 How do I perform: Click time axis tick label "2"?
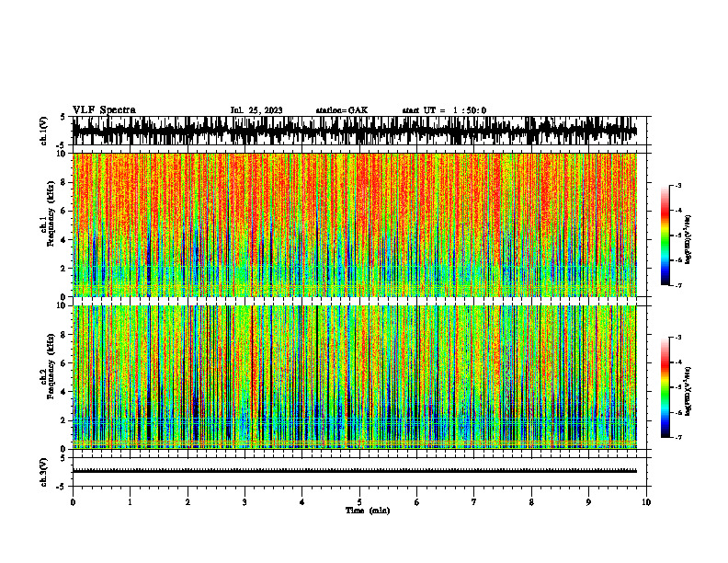pos(188,502)
